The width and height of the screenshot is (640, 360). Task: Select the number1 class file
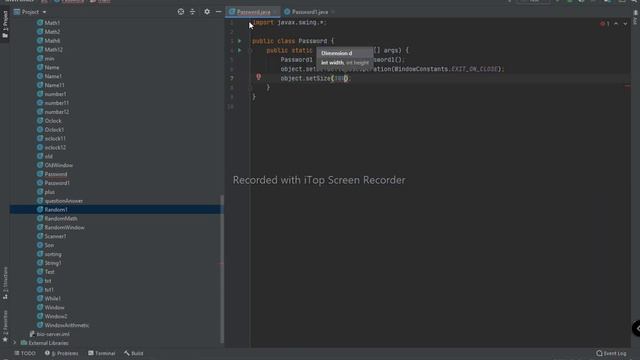(x=51, y=94)
